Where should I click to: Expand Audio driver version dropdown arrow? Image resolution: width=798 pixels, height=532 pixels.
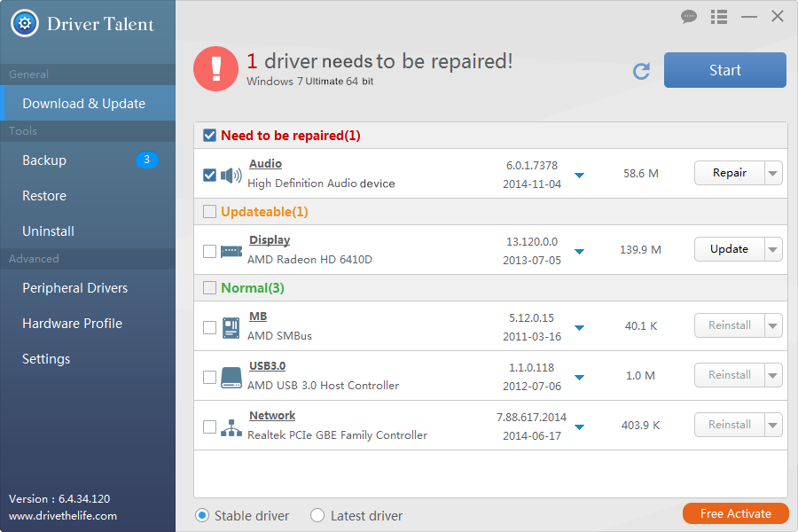(x=579, y=176)
